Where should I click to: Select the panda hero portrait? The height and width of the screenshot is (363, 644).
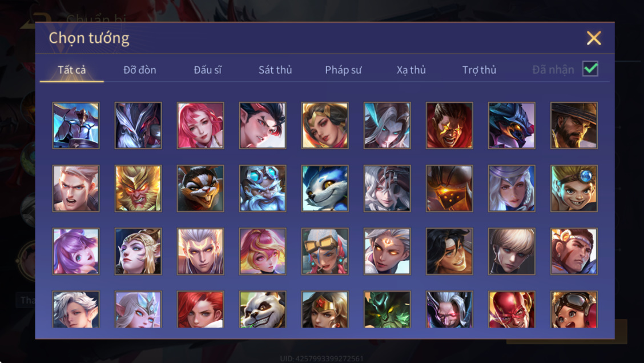click(263, 310)
